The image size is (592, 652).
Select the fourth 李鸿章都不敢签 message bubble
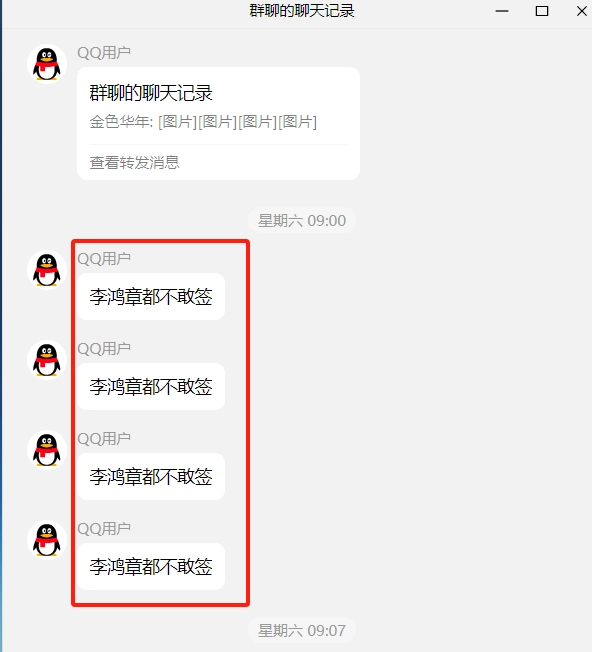point(151,566)
